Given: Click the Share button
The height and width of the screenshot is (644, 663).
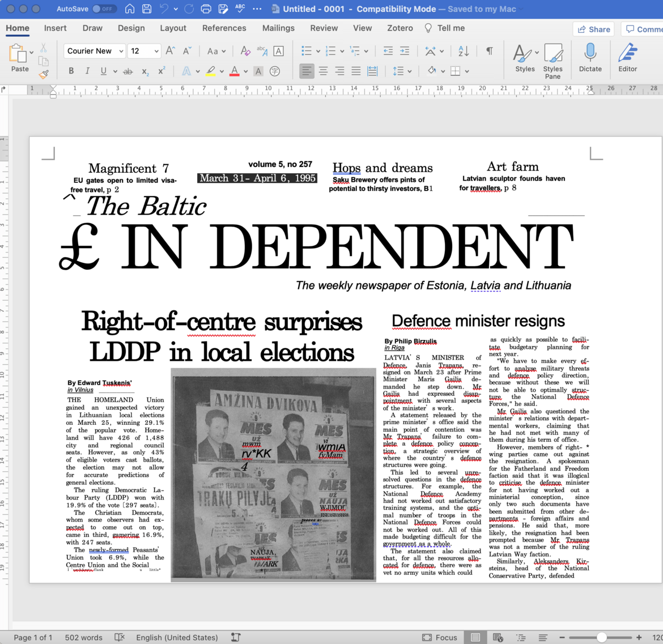Looking at the screenshot, I should 593,29.
